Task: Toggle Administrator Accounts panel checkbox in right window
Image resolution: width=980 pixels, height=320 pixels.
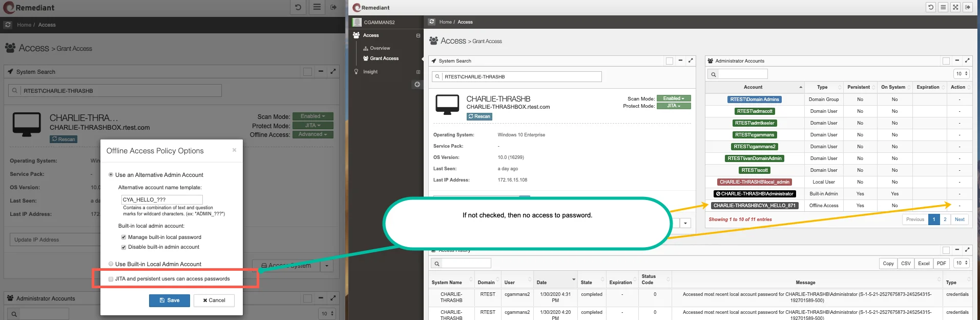Action: [x=946, y=61]
